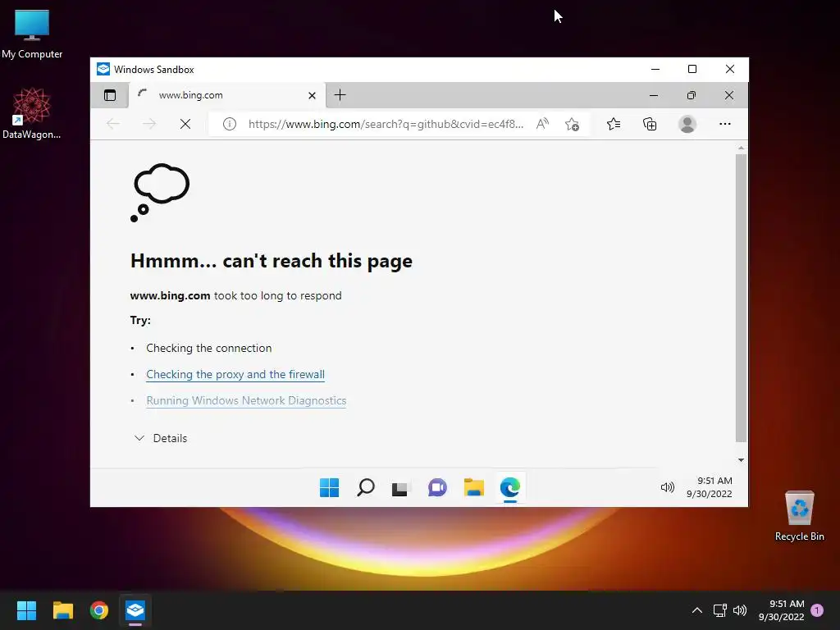This screenshot has width=840, height=630.
Task: Open host volume tray icon
Action: coord(740,610)
